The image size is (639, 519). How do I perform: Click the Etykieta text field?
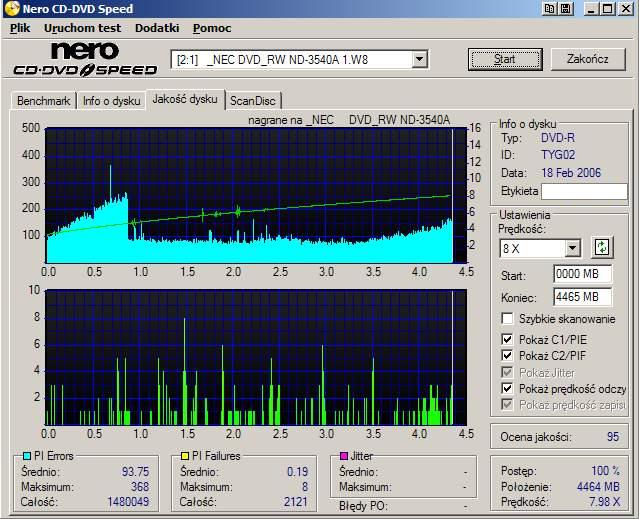click(584, 191)
